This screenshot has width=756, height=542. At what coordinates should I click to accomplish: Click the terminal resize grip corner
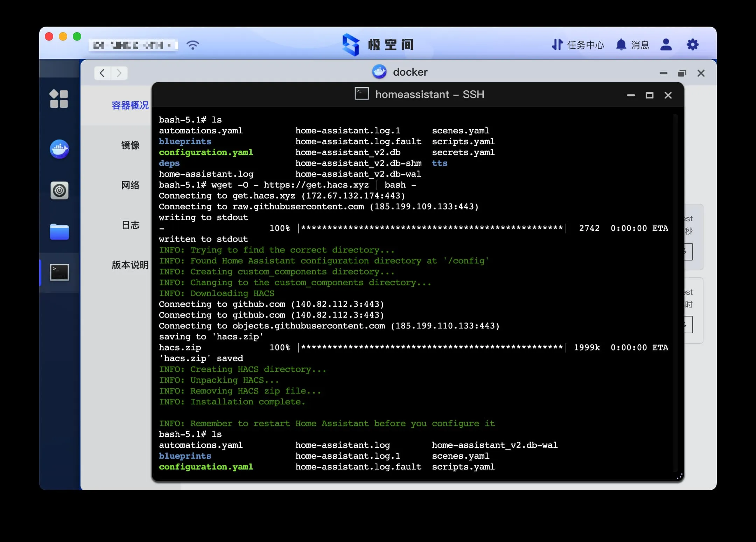(679, 477)
